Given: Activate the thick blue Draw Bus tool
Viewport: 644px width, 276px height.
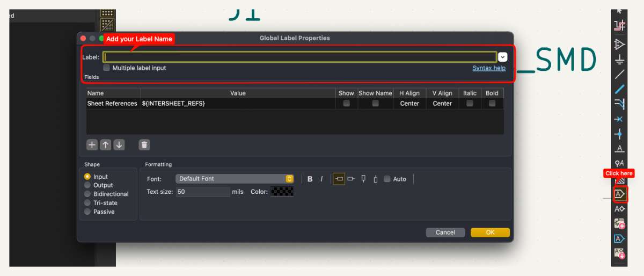Looking at the screenshot, I should tap(620, 89).
